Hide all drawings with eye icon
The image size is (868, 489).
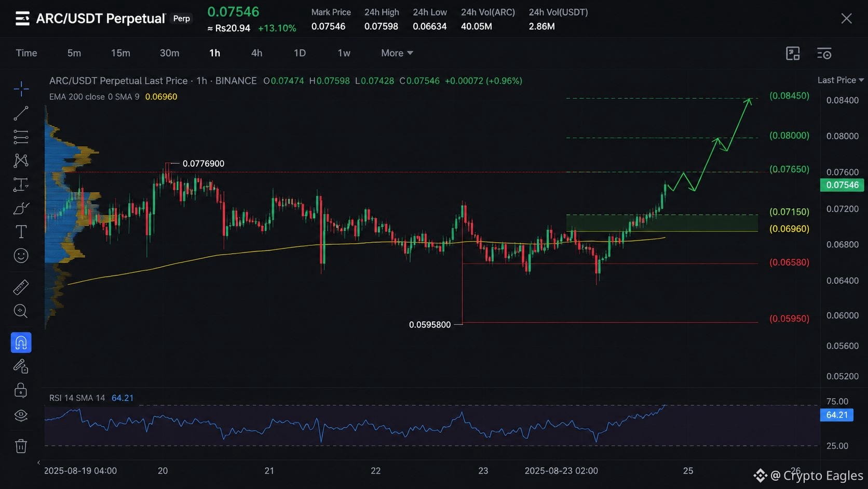pyautogui.click(x=21, y=415)
